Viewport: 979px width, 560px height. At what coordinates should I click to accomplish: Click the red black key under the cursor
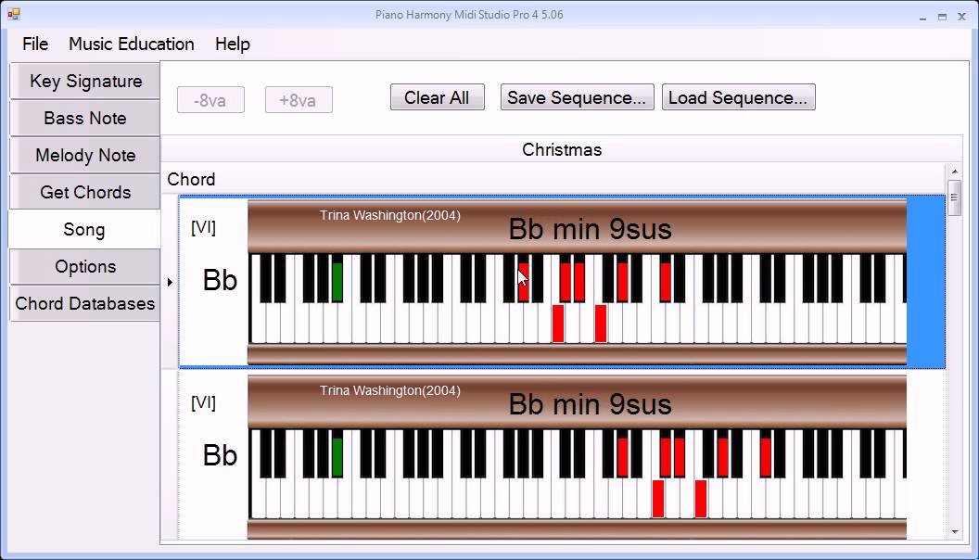click(x=524, y=282)
